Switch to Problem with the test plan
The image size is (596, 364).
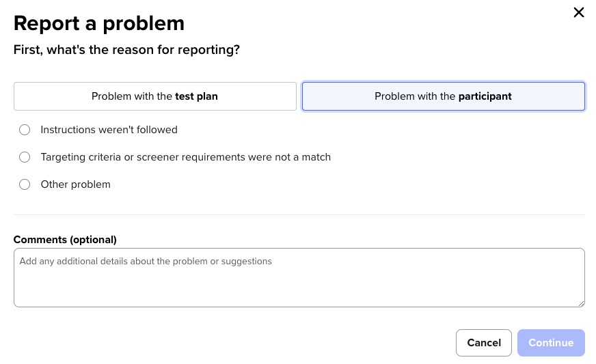coord(155,96)
